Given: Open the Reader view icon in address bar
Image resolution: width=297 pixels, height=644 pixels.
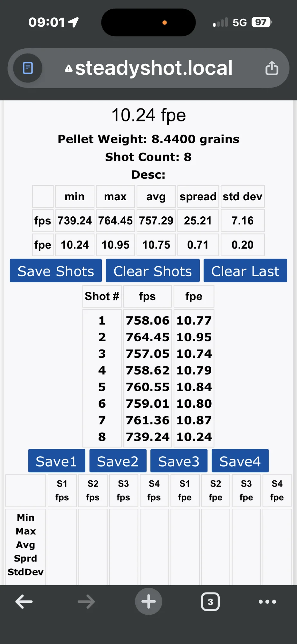Looking at the screenshot, I should coord(28,68).
